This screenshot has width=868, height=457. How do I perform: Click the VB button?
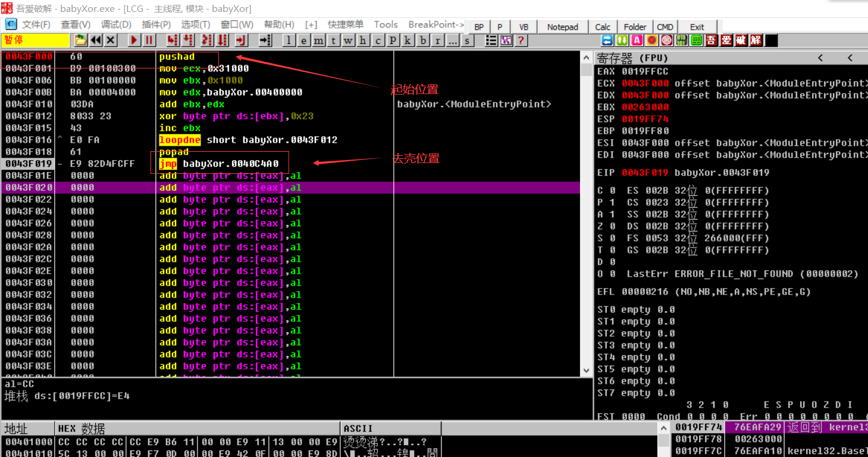click(x=524, y=27)
